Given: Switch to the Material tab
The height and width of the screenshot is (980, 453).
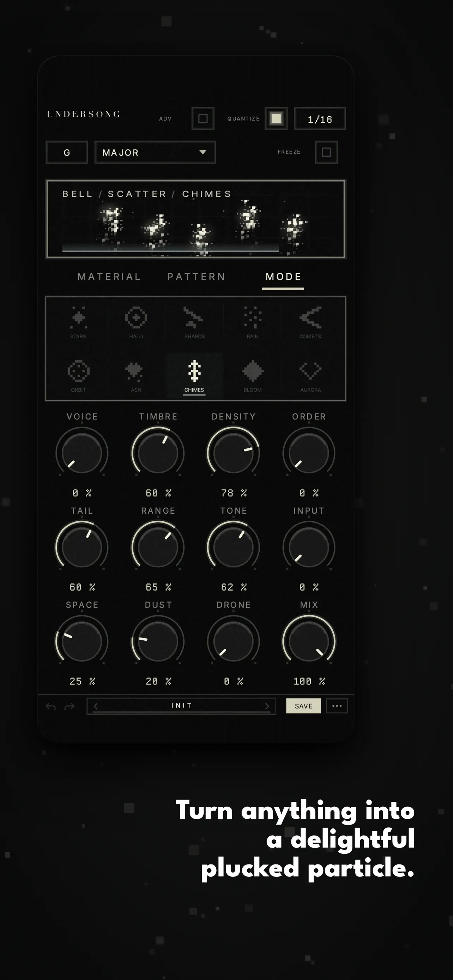Looking at the screenshot, I should click(x=109, y=277).
